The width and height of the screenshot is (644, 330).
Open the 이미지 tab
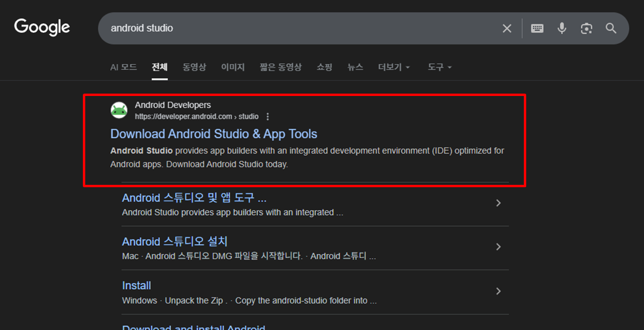click(x=233, y=67)
